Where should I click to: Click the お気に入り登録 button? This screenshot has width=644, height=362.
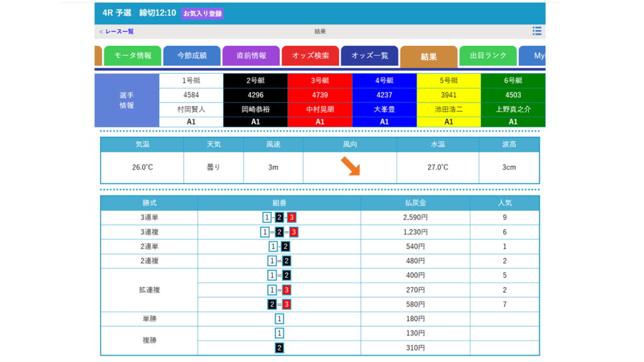click(x=203, y=14)
